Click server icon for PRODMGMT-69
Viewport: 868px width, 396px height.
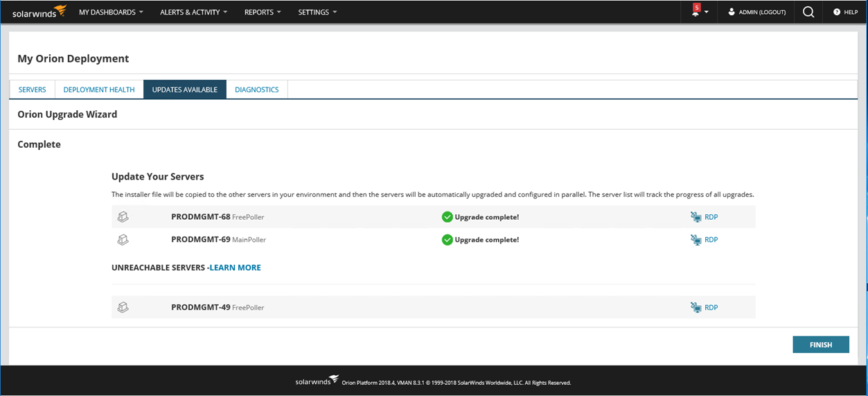[x=123, y=239]
